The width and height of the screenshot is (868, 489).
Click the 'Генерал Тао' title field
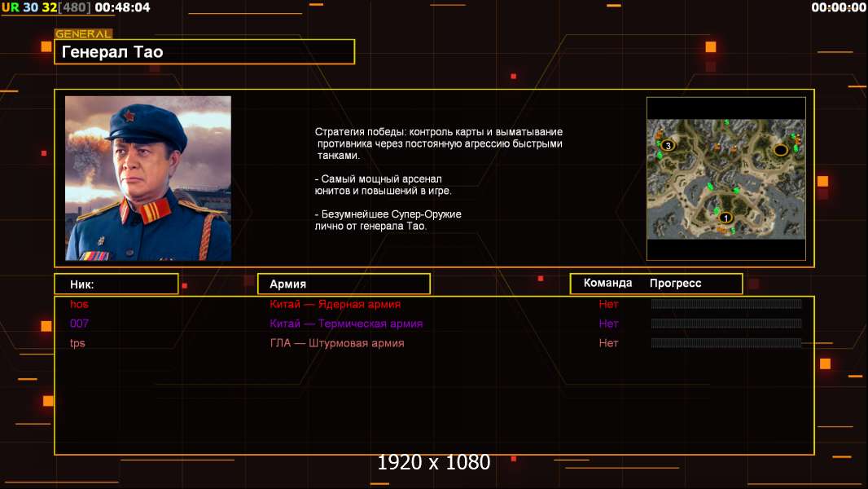click(x=204, y=52)
